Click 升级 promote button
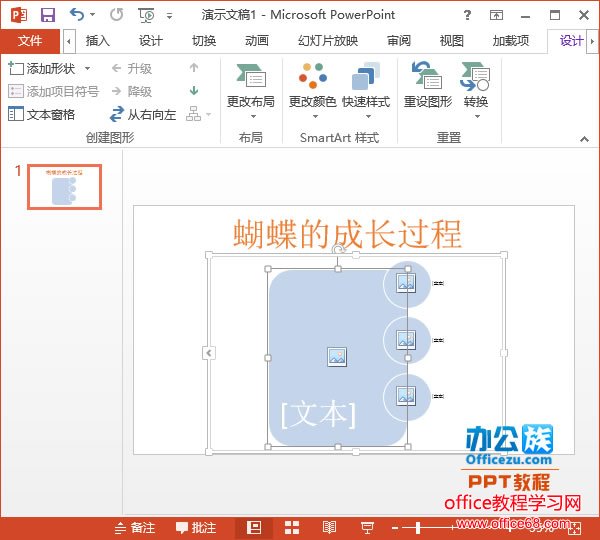The height and width of the screenshot is (540, 600). coord(132,69)
